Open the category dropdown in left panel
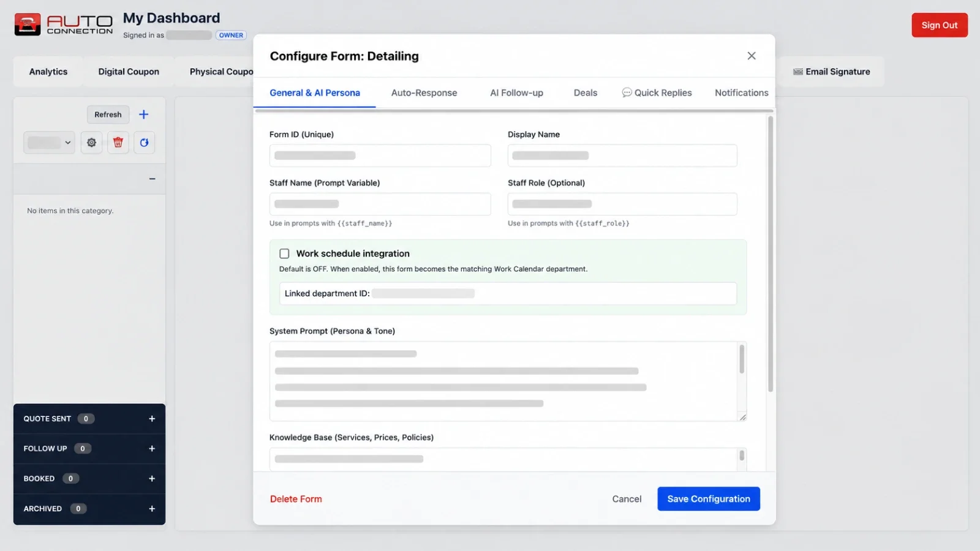This screenshot has width=980, height=551. coord(49,143)
